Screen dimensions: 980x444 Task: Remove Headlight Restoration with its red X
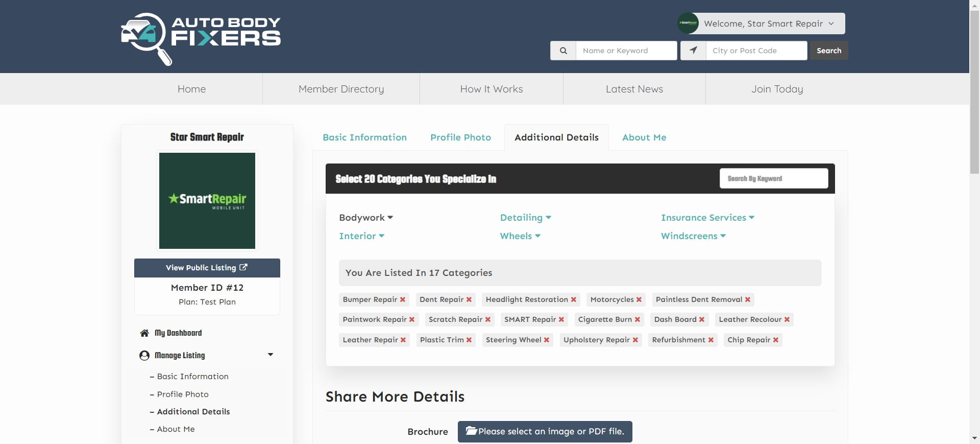[574, 300]
